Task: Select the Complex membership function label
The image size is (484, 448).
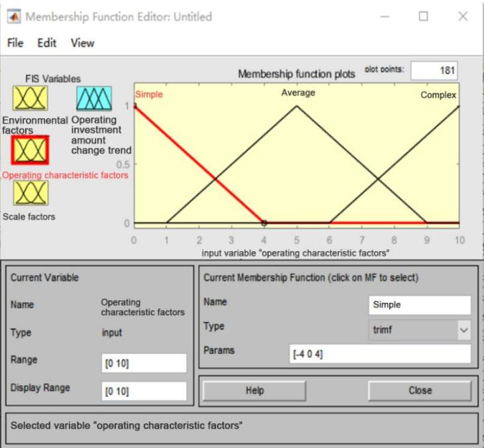Action: [x=438, y=95]
